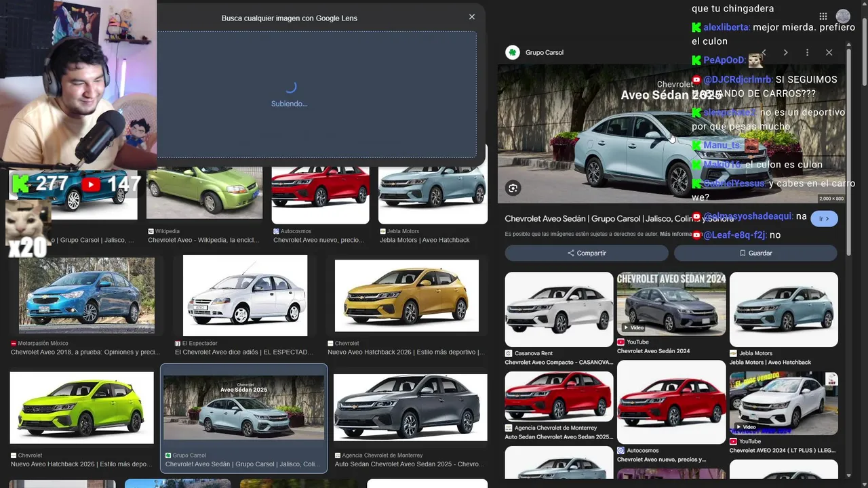Screen dimensions: 868x488
Task: Click Auto Sedan Chevrolet Aveo Sedan 2025 caption
Action: 410,464
